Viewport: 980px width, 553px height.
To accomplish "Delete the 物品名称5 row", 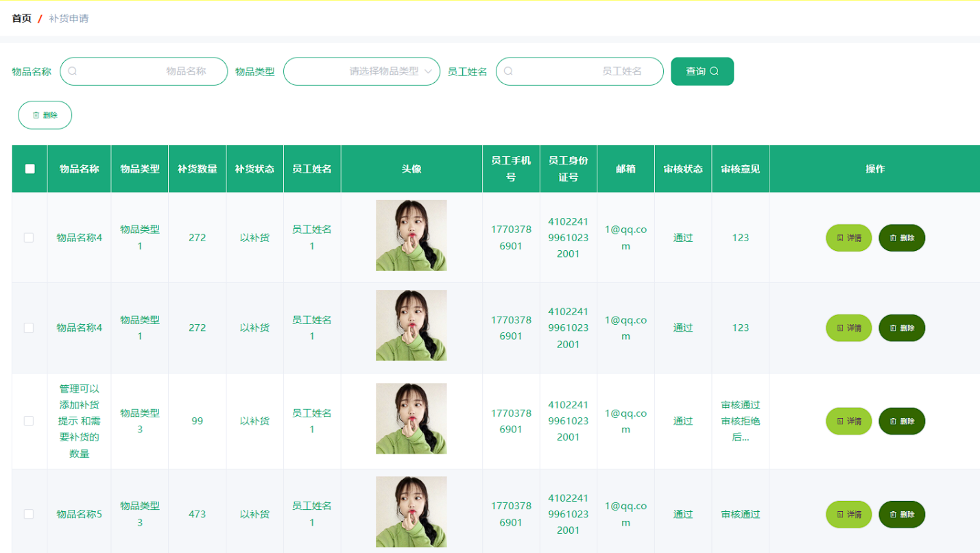I will 902,514.
